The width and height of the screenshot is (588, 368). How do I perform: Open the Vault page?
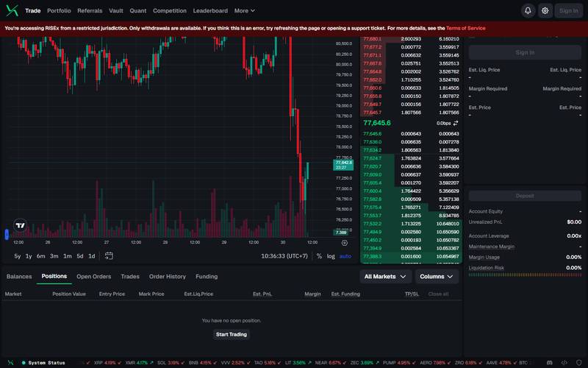click(116, 10)
